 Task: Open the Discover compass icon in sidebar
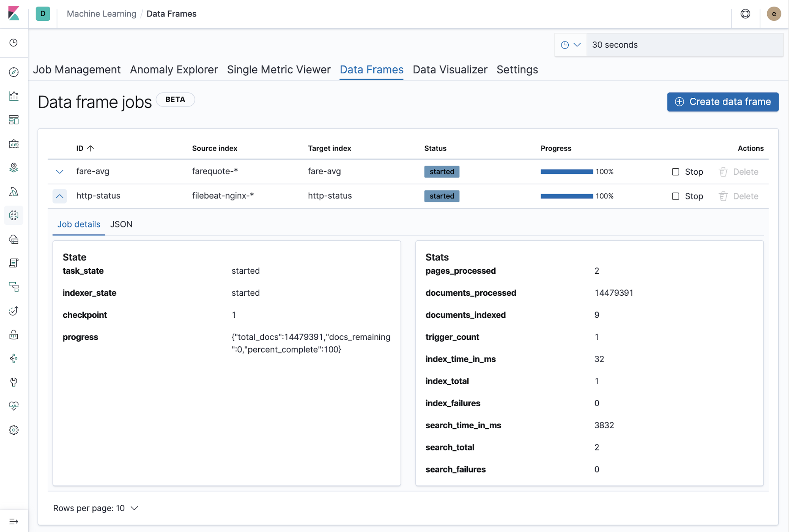pos(14,72)
